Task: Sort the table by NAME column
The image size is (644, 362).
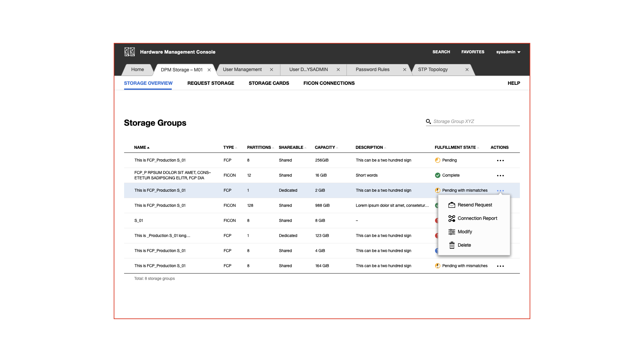Action: pos(141,147)
